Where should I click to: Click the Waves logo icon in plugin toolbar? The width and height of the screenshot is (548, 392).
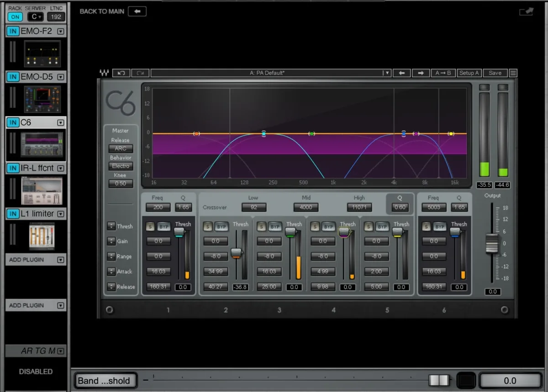pos(104,73)
